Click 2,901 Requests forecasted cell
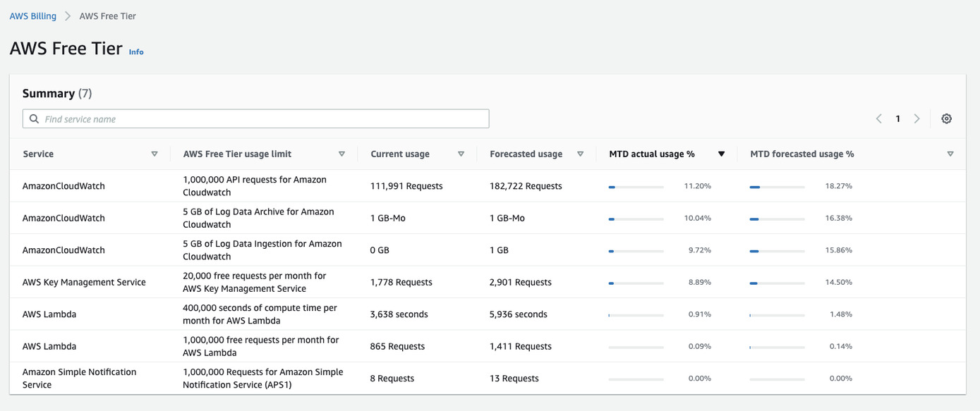The image size is (980, 411). 521,282
